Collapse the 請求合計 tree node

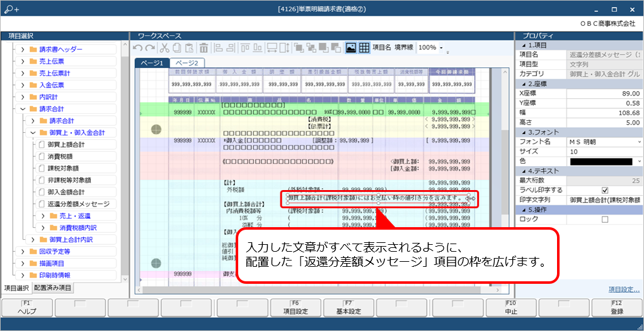[22, 109]
